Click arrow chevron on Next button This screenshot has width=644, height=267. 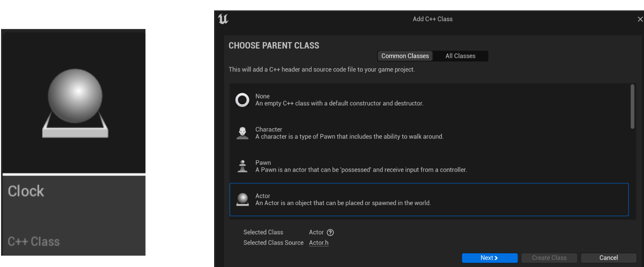click(x=496, y=258)
